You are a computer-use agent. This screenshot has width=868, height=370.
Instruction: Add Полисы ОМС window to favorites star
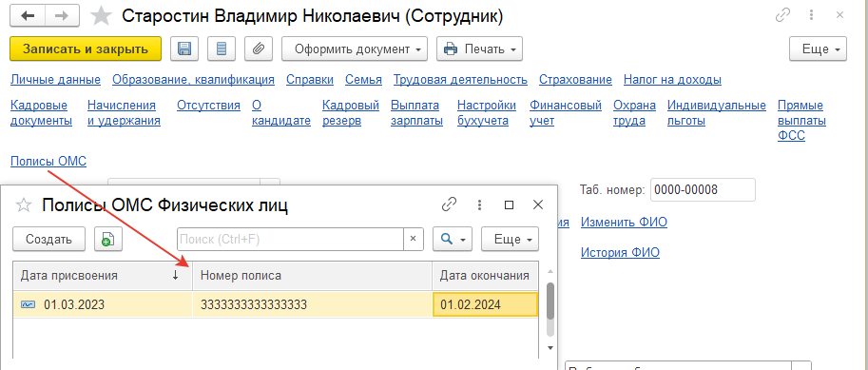click(23, 205)
